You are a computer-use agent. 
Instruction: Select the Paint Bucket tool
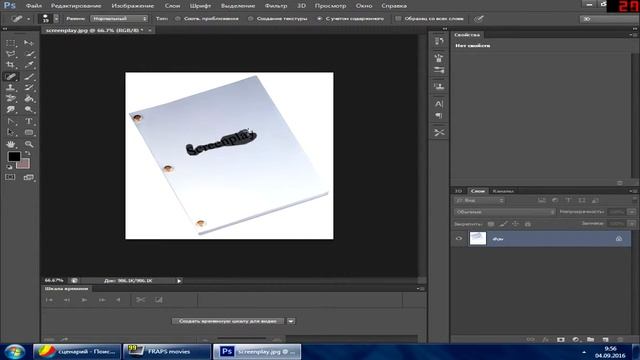(29, 98)
